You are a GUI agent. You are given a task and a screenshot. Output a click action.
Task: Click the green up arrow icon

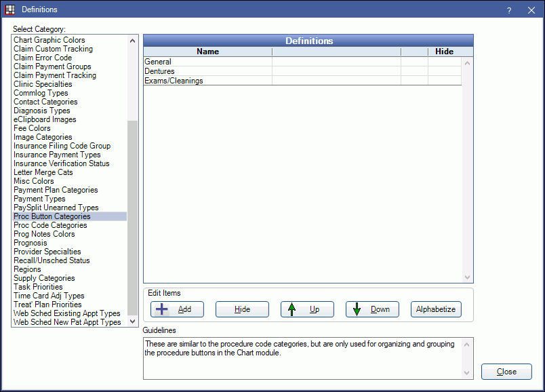290,309
